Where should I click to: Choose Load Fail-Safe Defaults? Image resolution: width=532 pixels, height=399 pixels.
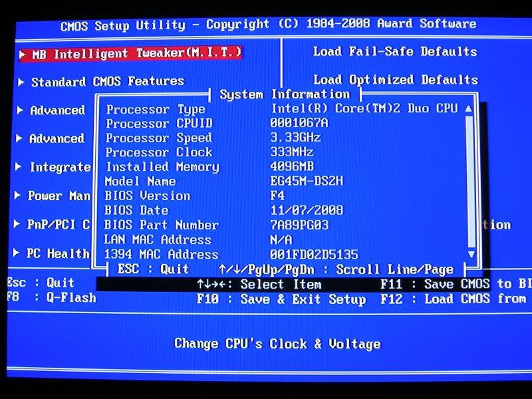[395, 51]
